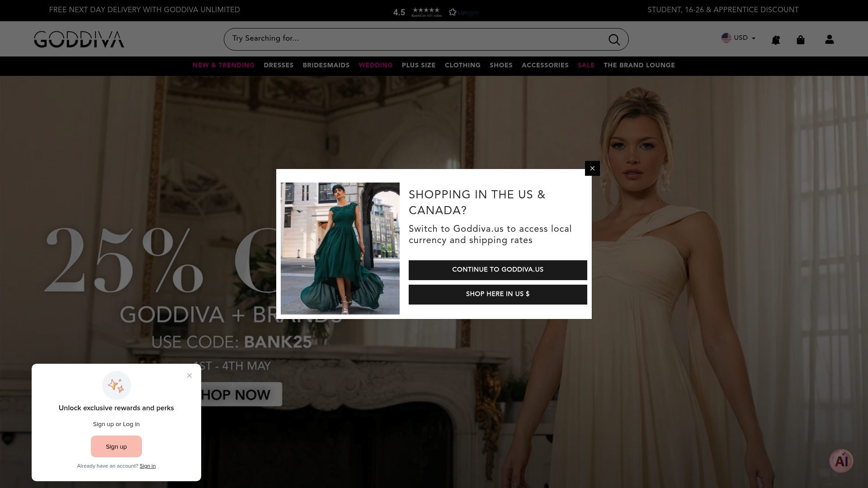Open New & Trending menu

[223, 66]
